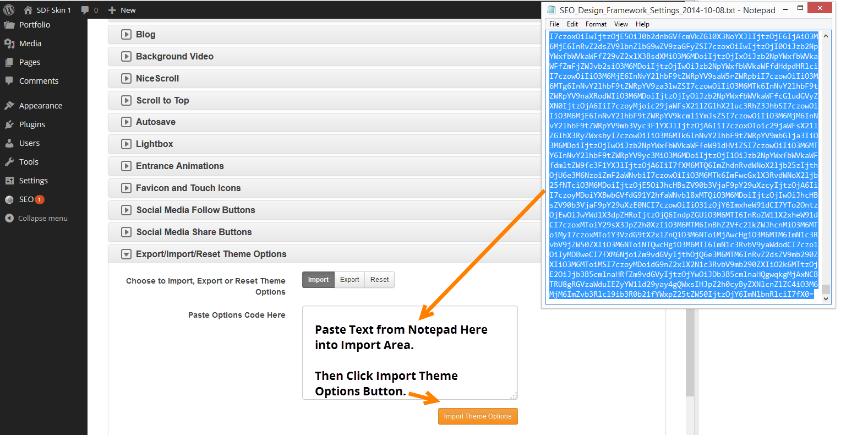Click the Notepad scrollbar down arrow
The image size is (868, 435).
(826, 298)
